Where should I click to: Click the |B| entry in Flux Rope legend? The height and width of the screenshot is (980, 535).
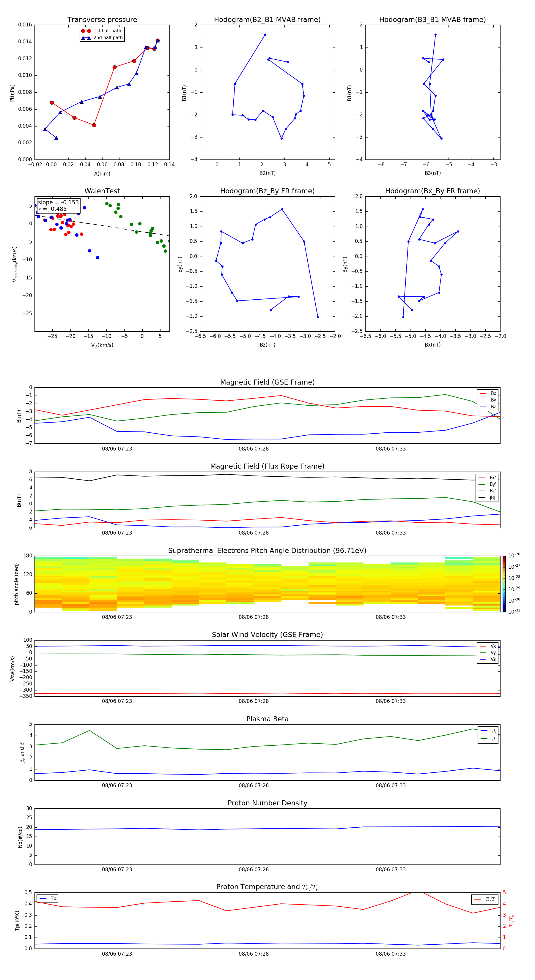487,498
